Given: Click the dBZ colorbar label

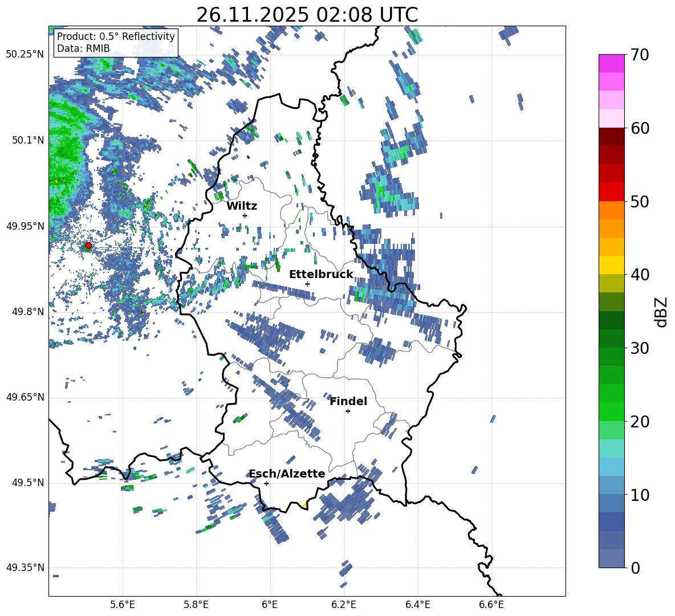Looking at the screenshot, I should 660,312.
